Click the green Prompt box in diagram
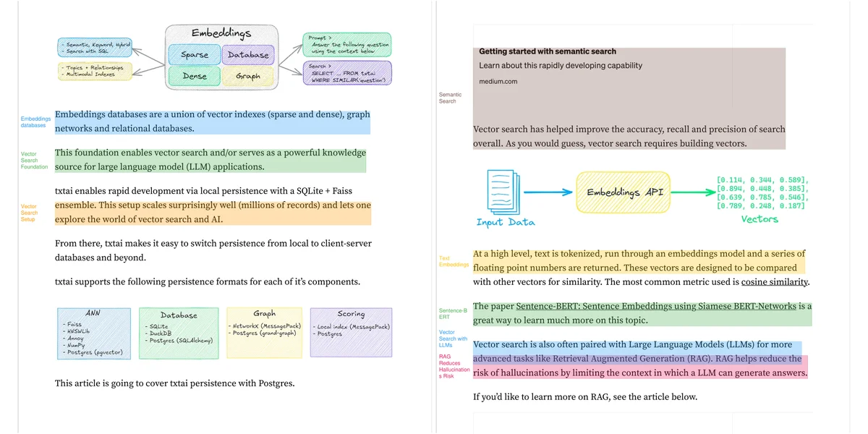 pos(348,44)
